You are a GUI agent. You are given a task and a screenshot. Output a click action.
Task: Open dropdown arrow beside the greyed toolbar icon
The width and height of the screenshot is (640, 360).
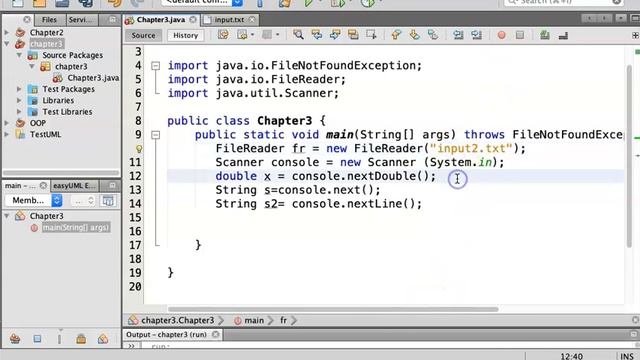point(278,35)
